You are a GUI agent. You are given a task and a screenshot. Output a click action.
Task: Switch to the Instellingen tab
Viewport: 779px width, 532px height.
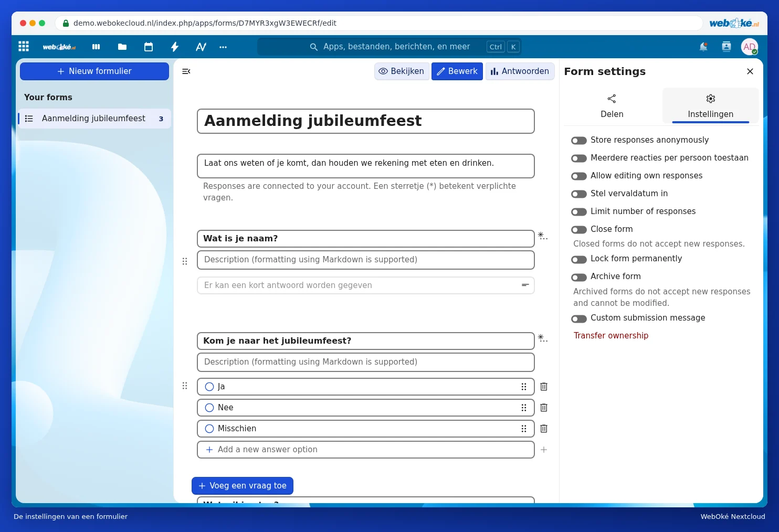711,106
